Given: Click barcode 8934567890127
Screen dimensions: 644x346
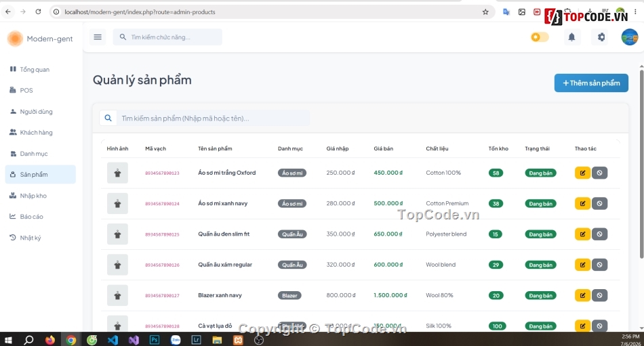Looking at the screenshot, I should tap(162, 295).
